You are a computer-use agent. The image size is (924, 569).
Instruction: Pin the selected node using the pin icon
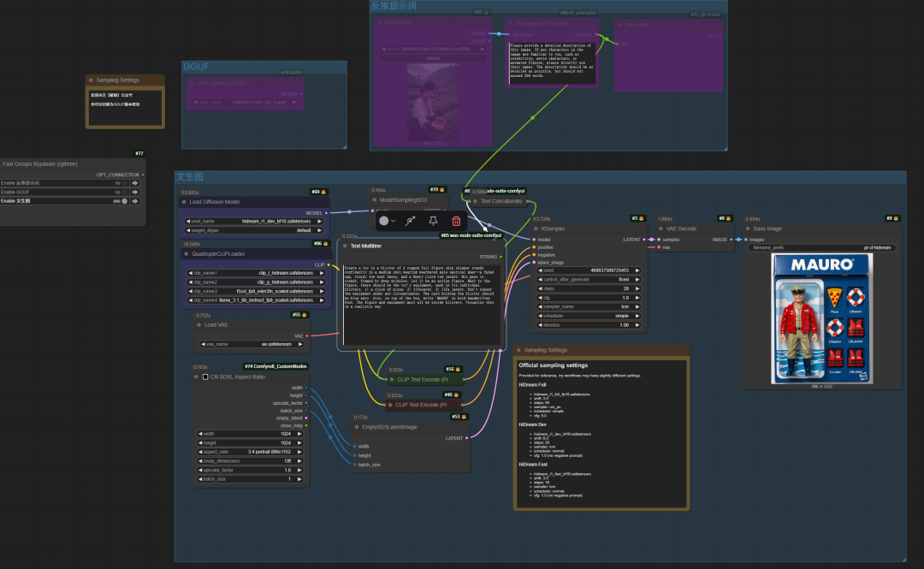click(433, 221)
